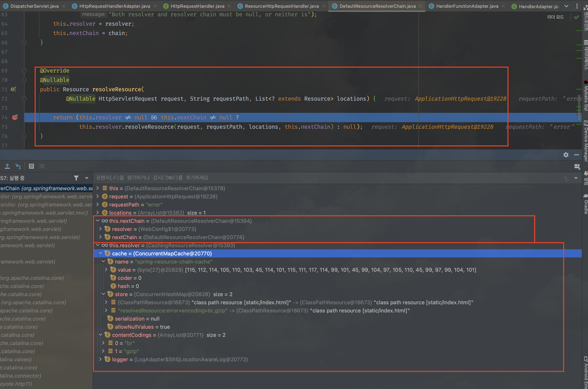Open Gradle tool window

pos(586,204)
